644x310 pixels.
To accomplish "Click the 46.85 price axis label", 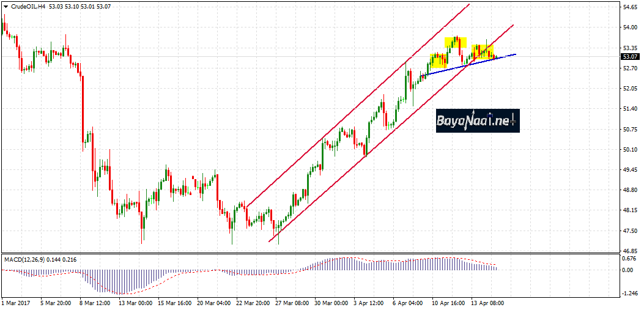I will click(x=630, y=251).
